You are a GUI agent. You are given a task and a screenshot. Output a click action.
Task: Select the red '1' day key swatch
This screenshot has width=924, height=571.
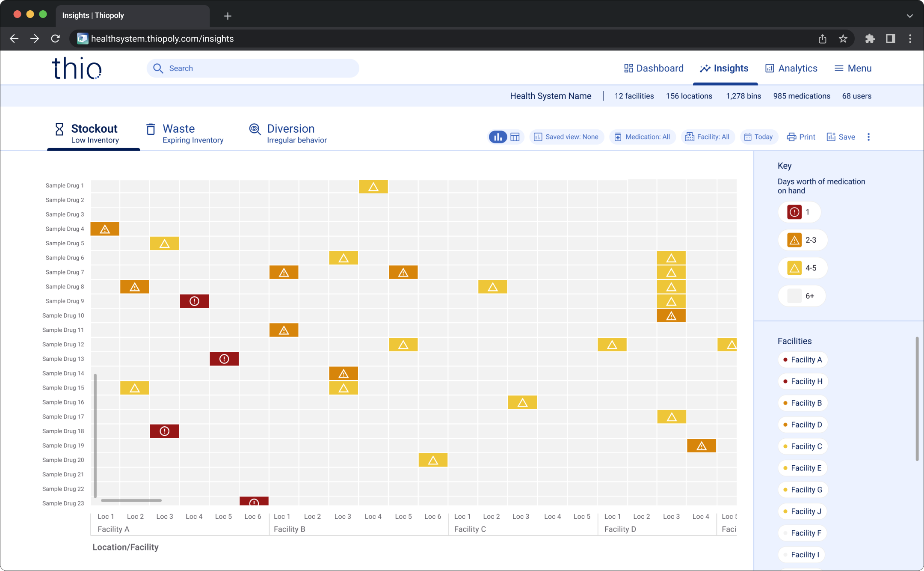(x=794, y=212)
